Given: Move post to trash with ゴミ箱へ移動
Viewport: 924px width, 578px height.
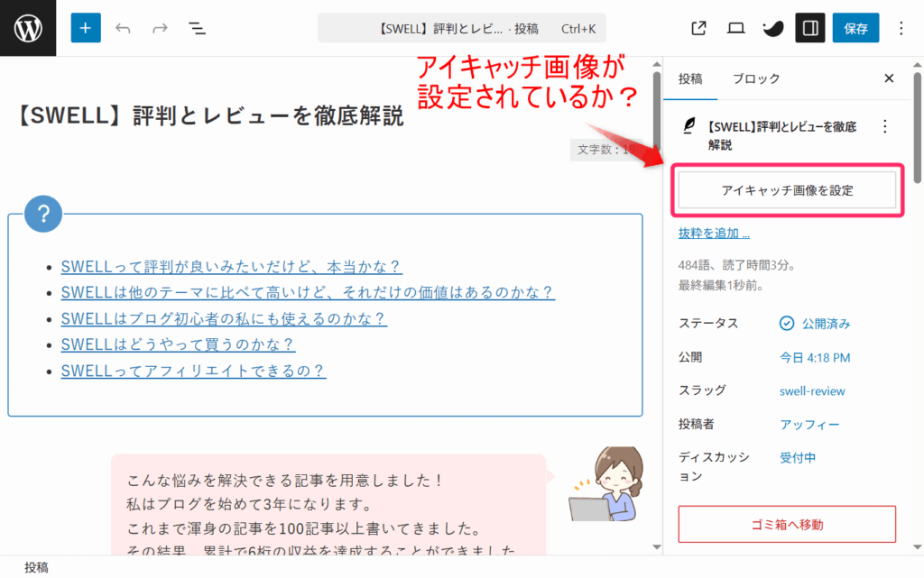Looking at the screenshot, I should 787,524.
